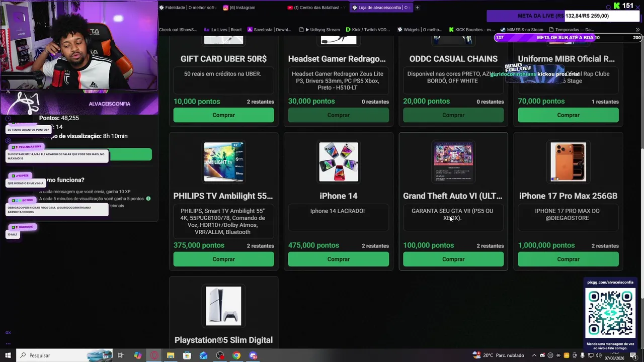Show hidden system tray icons
644x362 pixels.
pos(534,355)
